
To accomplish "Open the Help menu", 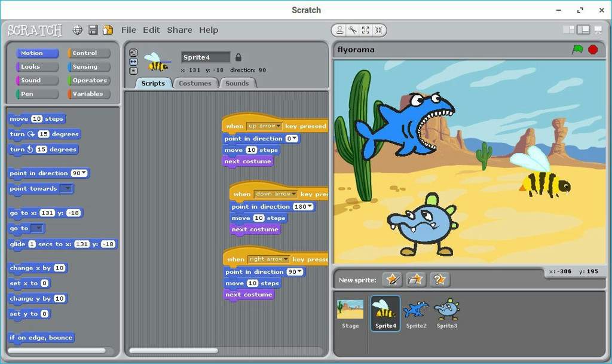I will [x=209, y=30].
